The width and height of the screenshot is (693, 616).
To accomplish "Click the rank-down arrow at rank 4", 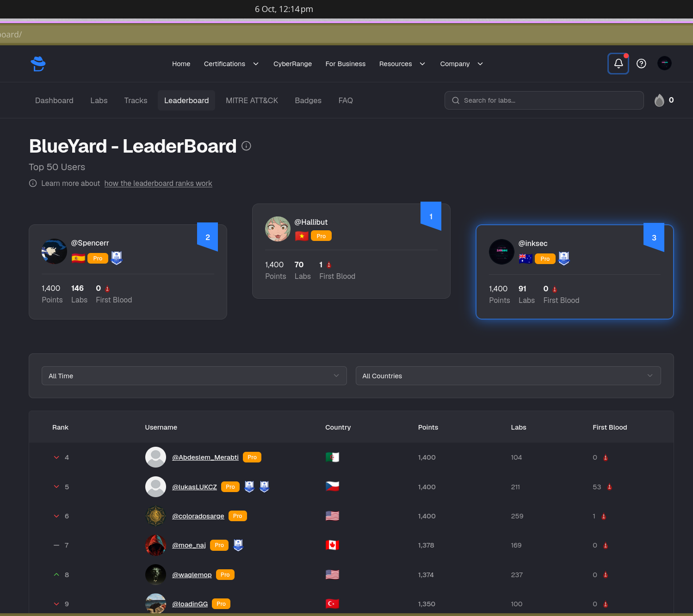I will click(x=56, y=457).
